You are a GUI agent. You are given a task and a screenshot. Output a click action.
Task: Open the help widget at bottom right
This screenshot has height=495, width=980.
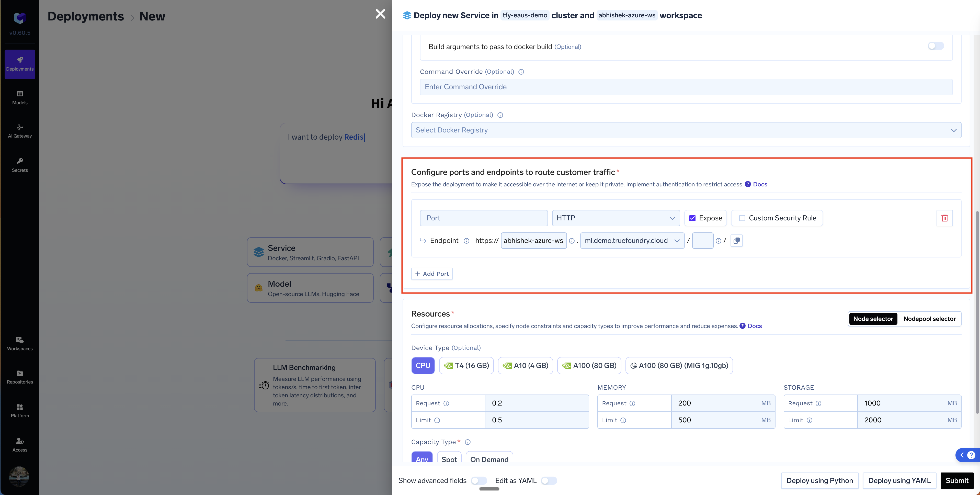coord(968,455)
